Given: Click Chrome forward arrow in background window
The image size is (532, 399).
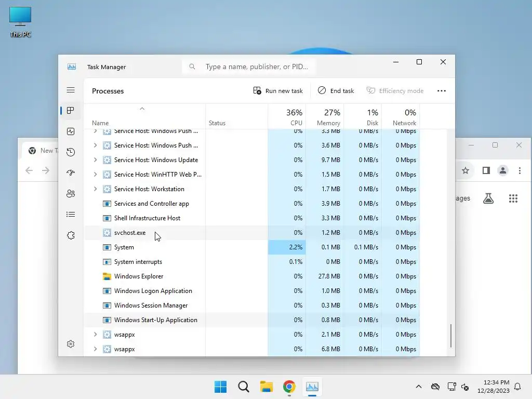Looking at the screenshot, I should [46, 170].
